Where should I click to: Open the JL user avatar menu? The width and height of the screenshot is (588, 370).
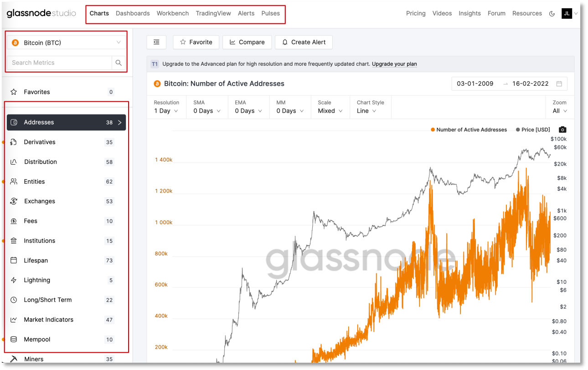567,13
